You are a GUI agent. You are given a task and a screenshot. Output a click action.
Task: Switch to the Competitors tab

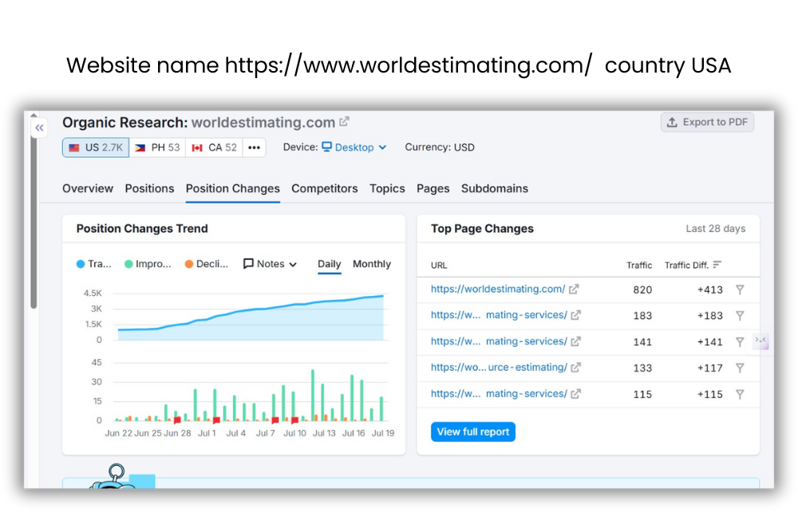[324, 189]
